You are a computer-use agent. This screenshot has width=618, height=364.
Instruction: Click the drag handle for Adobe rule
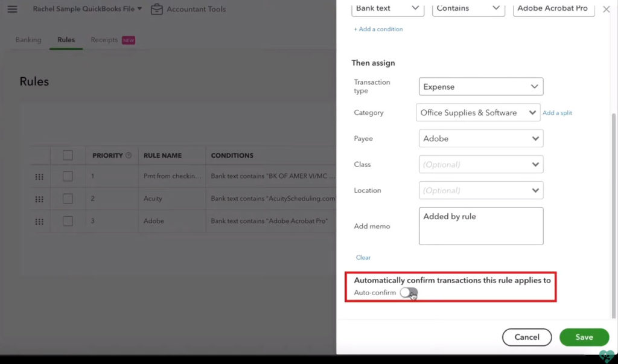coord(39,222)
